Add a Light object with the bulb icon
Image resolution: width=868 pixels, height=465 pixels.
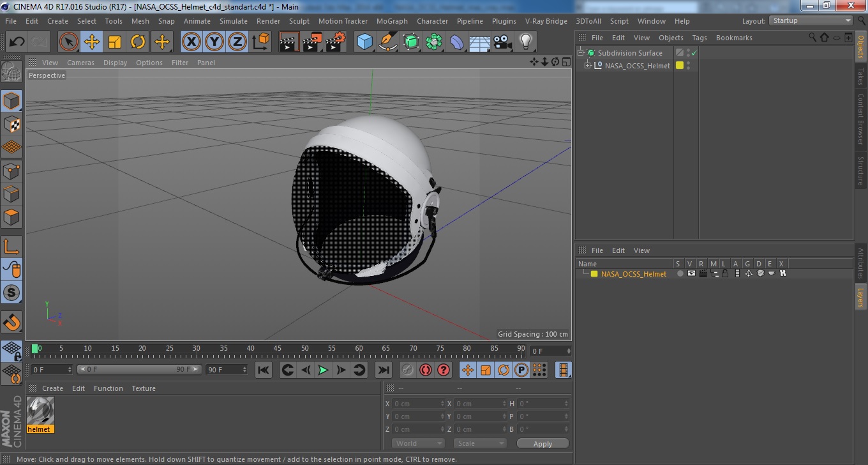click(x=525, y=42)
